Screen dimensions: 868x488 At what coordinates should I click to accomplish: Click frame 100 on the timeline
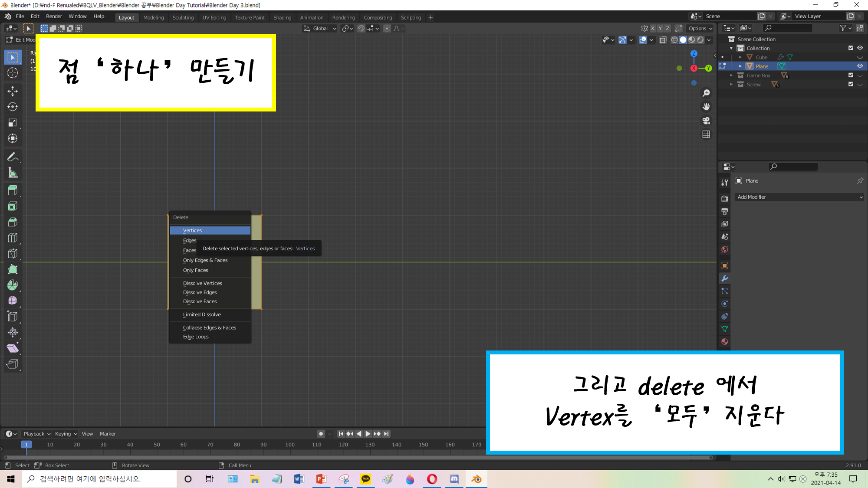click(290, 445)
